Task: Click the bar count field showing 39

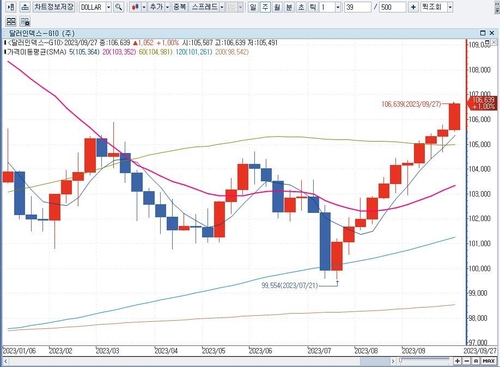Action: point(357,7)
